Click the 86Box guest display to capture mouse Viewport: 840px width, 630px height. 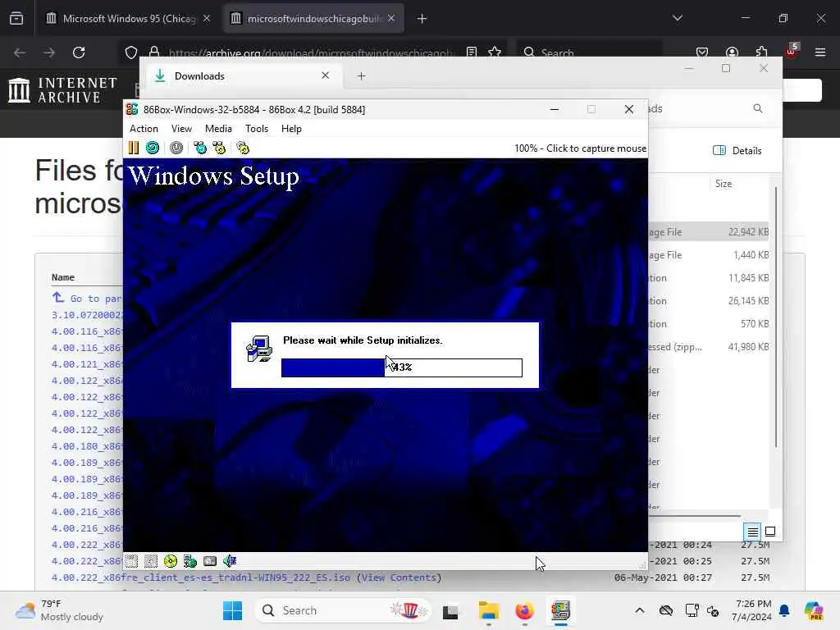coord(386,354)
